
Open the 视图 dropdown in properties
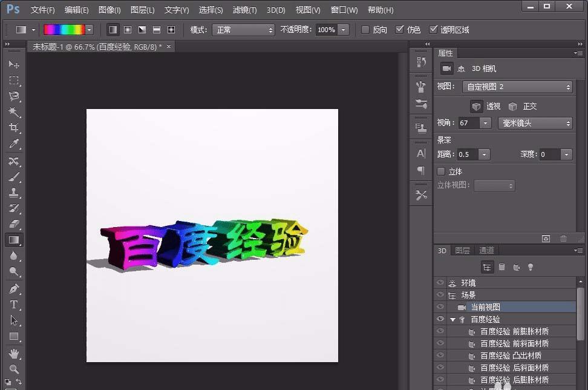(517, 87)
